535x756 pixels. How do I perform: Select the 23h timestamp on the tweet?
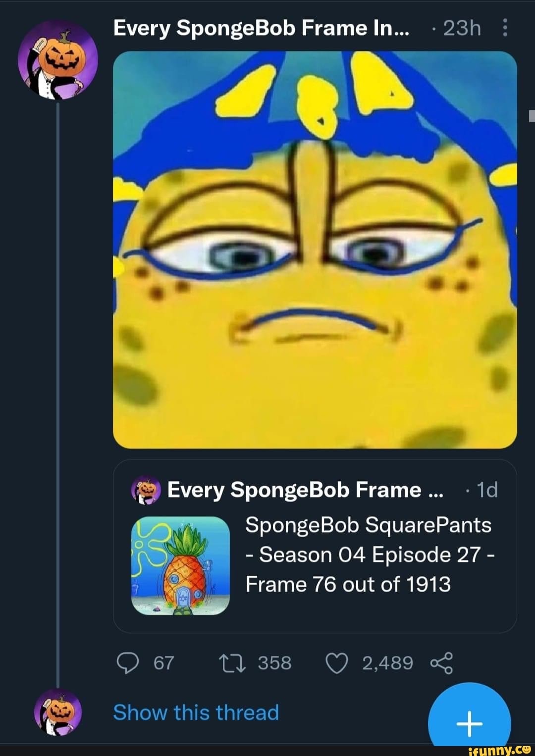(x=462, y=28)
